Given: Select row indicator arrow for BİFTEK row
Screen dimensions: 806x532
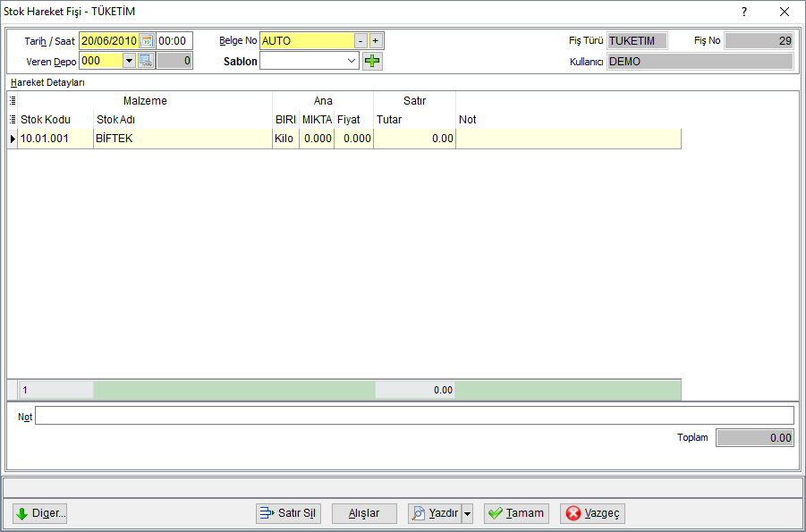Looking at the screenshot, I should coord(13,139).
